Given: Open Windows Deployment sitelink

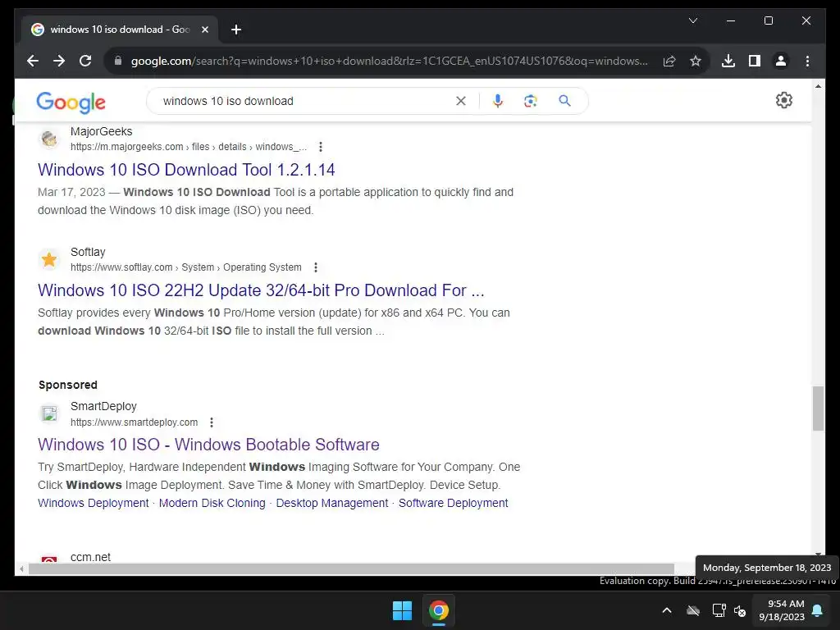Looking at the screenshot, I should 94,503.
